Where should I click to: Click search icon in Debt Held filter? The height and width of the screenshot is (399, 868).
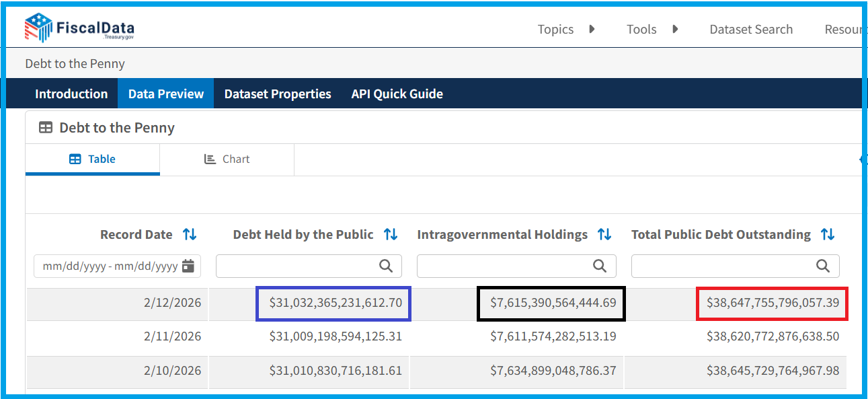pos(386,266)
